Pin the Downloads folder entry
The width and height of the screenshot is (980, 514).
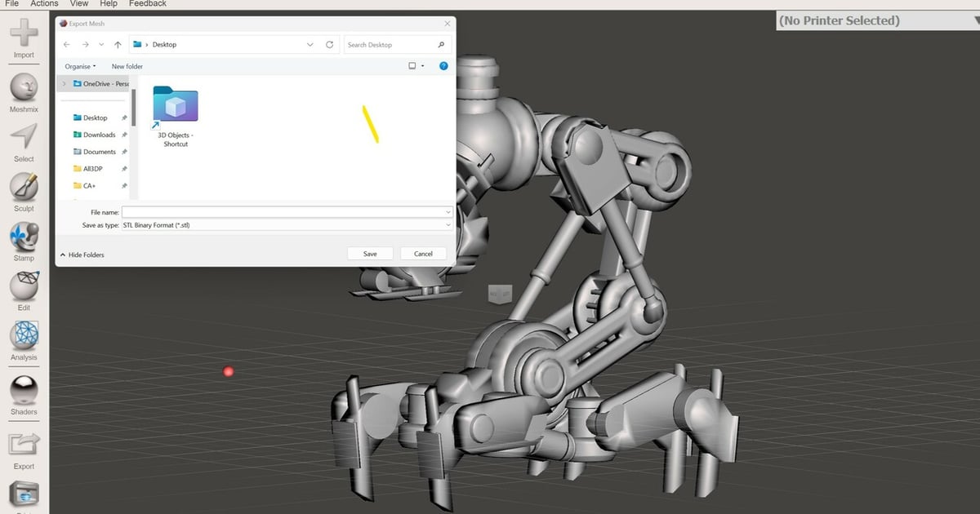[125, 135]
